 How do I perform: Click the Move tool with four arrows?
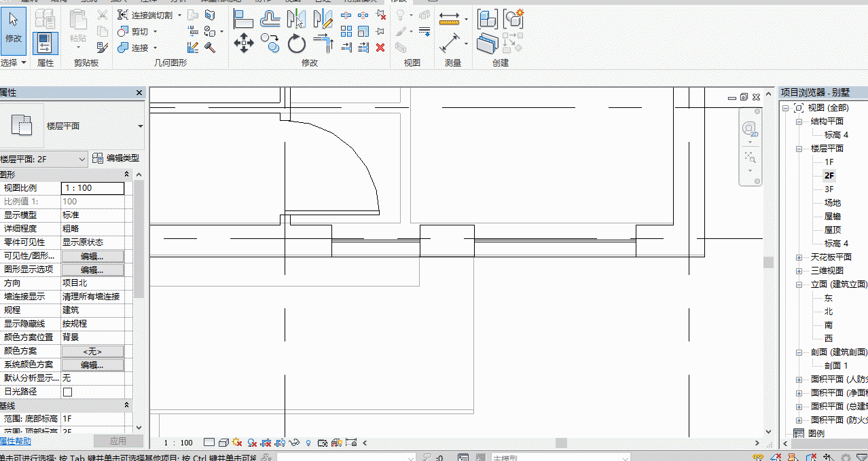coord(243,44)
